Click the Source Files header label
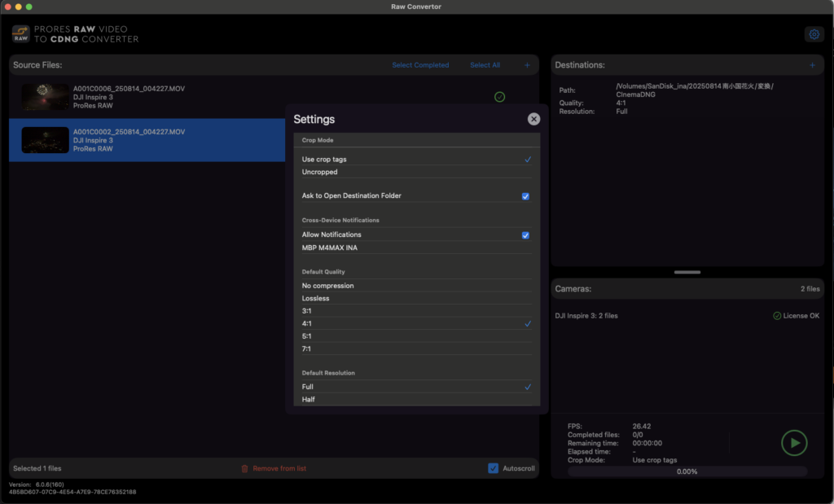The width and height of the screenshot is (834, 504). point(37,65)
